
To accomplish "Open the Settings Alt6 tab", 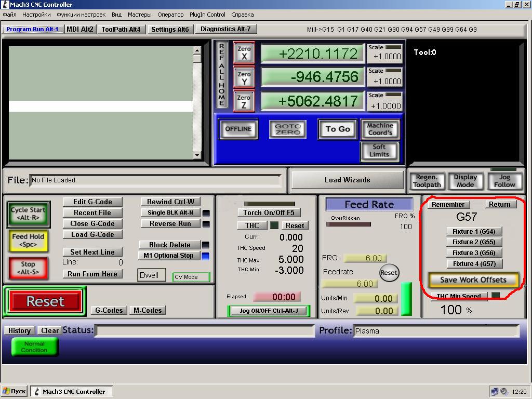I will point(170,29).
